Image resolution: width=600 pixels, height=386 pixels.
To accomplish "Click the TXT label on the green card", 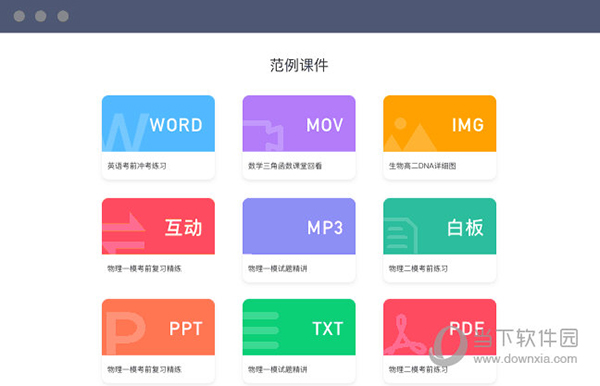I will [328, 329].
